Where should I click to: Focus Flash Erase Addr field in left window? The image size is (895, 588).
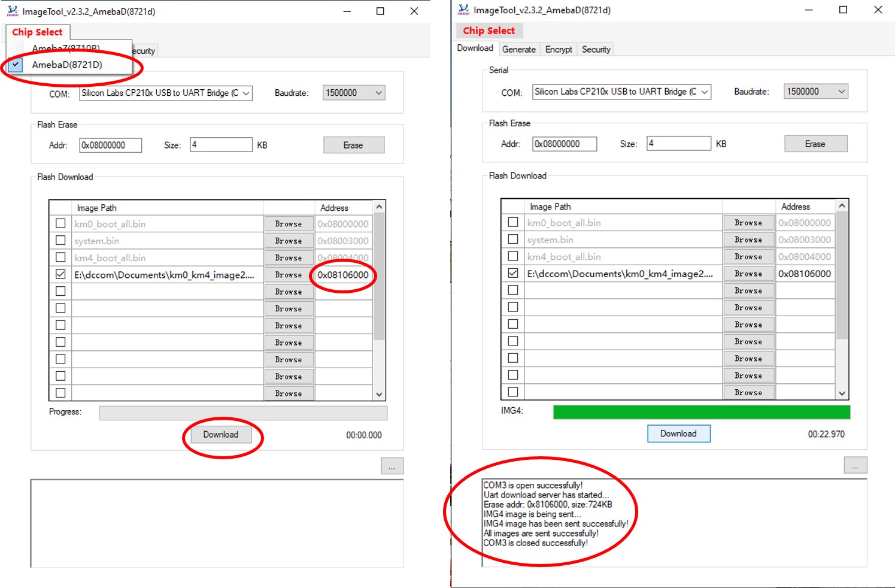click(111, 146)
